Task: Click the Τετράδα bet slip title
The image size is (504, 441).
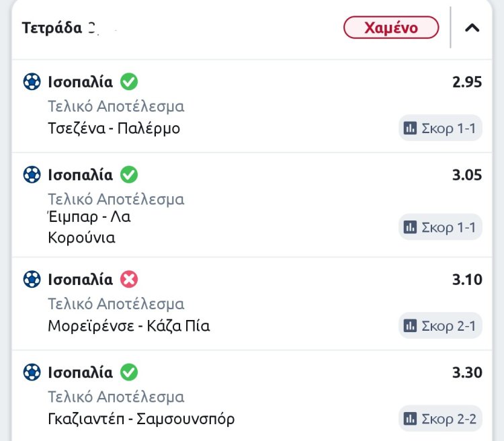Action: click(x=52, y=28)
